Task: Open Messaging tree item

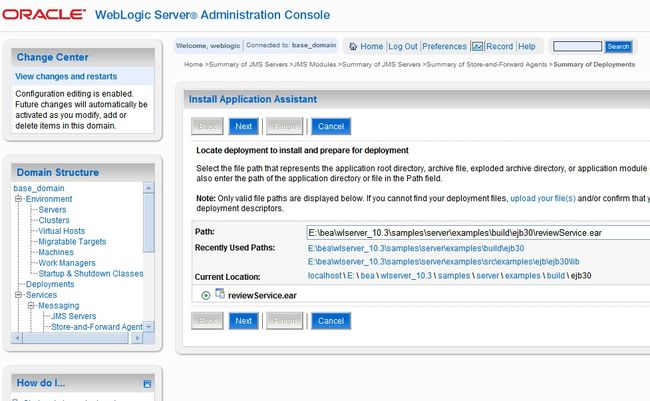Action: (58, 306)
